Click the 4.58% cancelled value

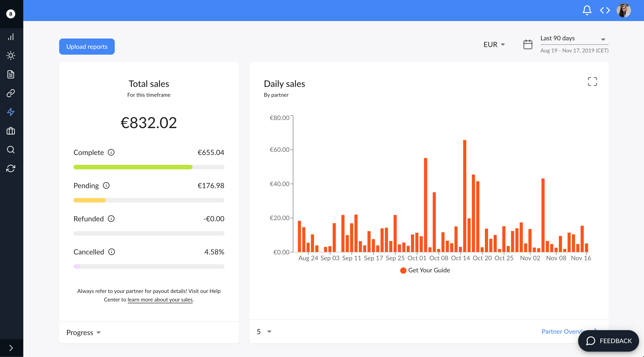coord(214,252)
